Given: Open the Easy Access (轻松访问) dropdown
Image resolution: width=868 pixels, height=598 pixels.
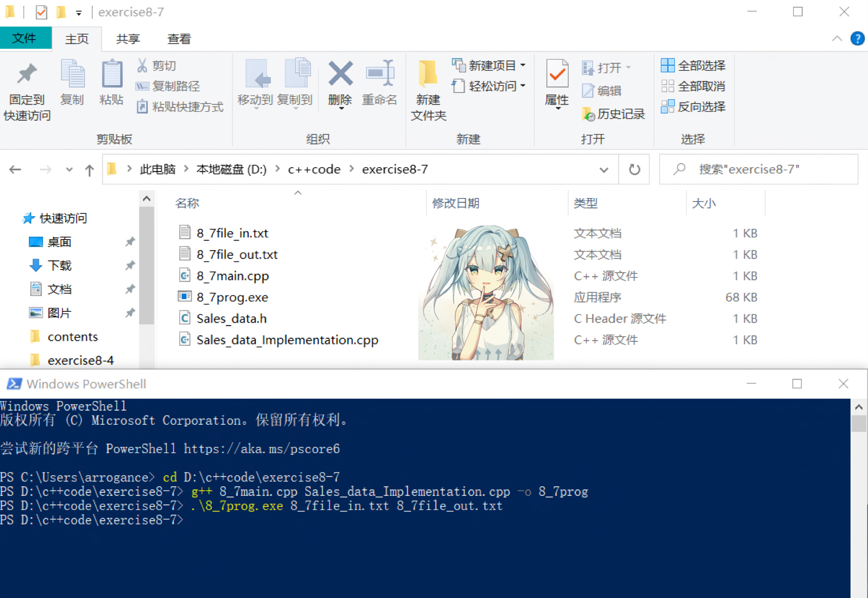Looking at the screenshot, I should click(x=489, y=86).
